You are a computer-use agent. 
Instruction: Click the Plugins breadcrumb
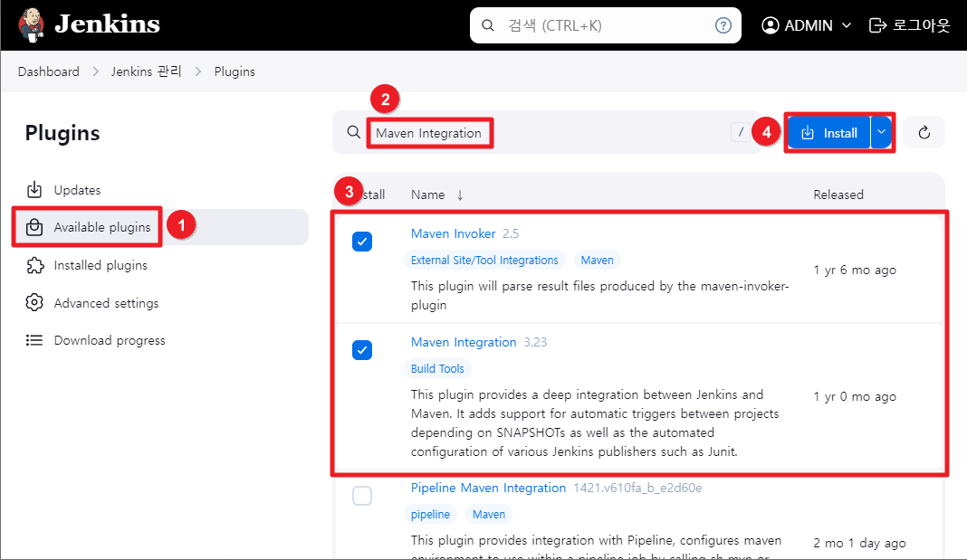click(235, 71)
